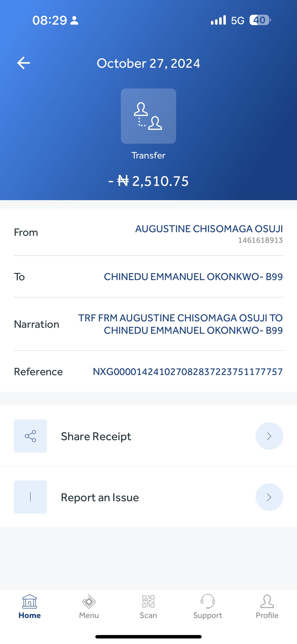Tap the sender account number 1461618913
This screenshot has height=644, width=297.
pyautogui.click(x=260, y=240)
